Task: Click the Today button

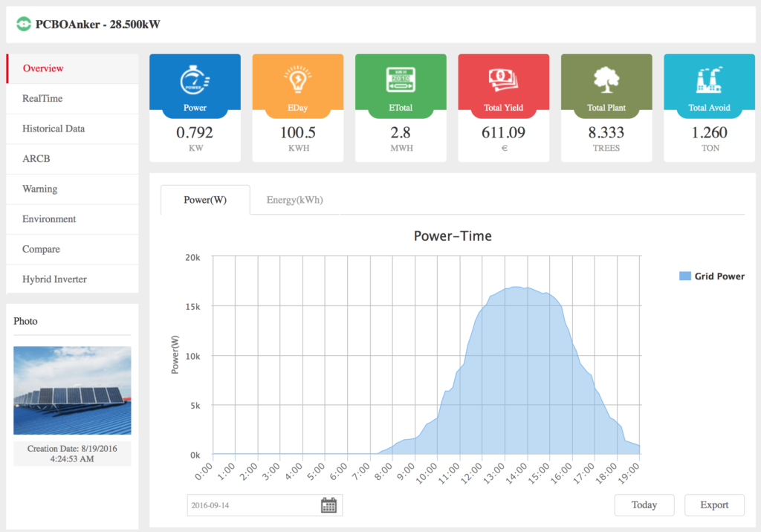Action: pyautogui.click(x=644, y=505)
